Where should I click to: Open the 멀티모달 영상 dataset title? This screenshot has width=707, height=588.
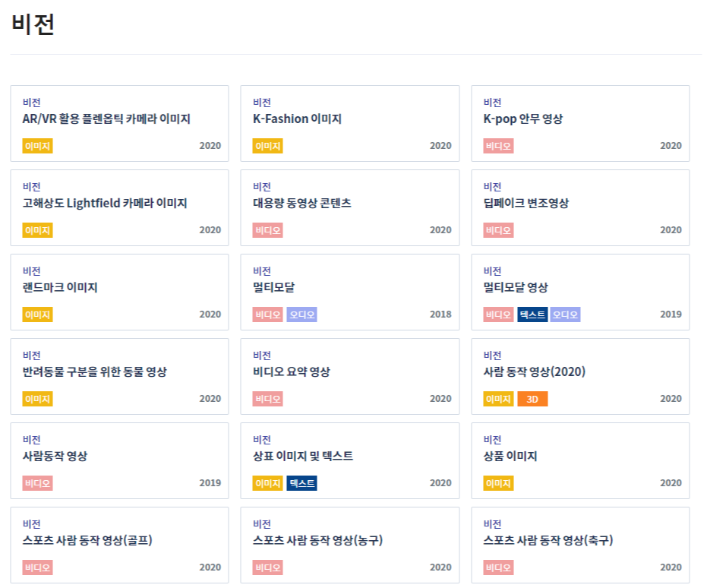coord(516,288)
